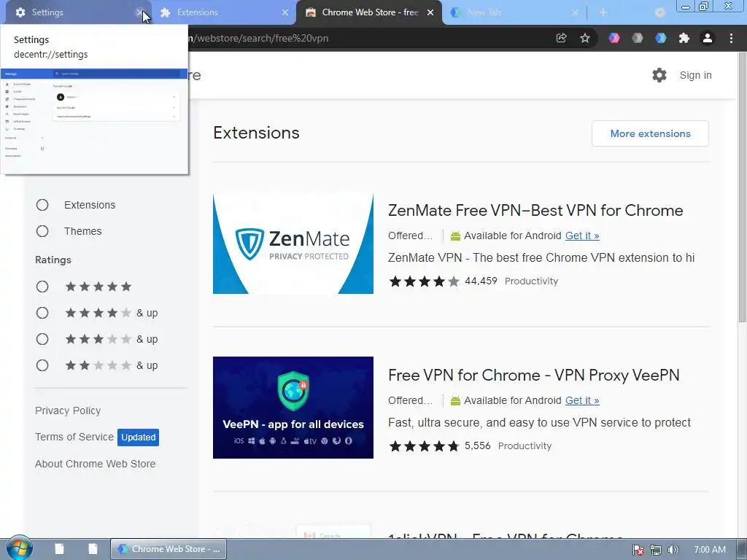
Task: Click the share page icon in address bar
Action: click(x=561, y=38)
